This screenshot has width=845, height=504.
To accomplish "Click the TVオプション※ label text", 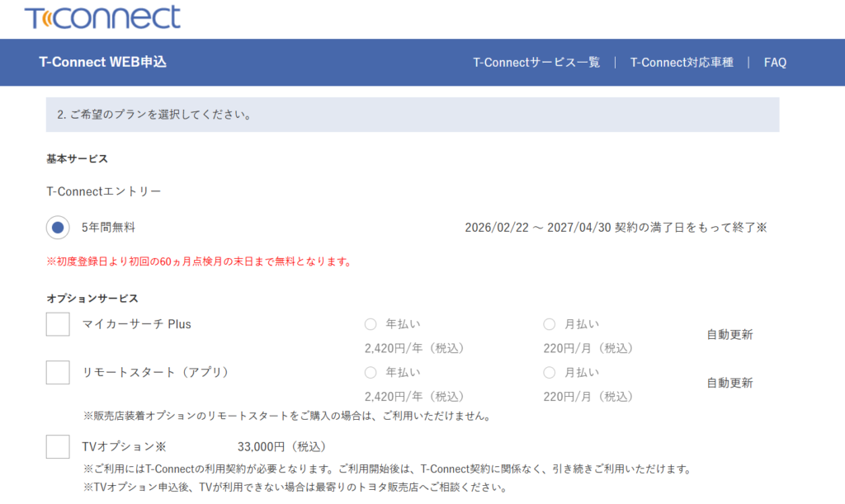I will pyautogui.click(x=124, y=446).
